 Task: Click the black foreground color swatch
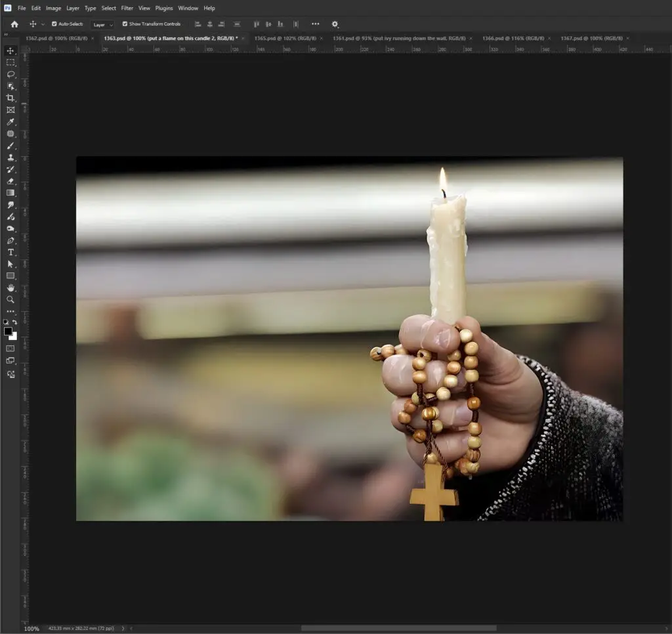coord(9,331)
